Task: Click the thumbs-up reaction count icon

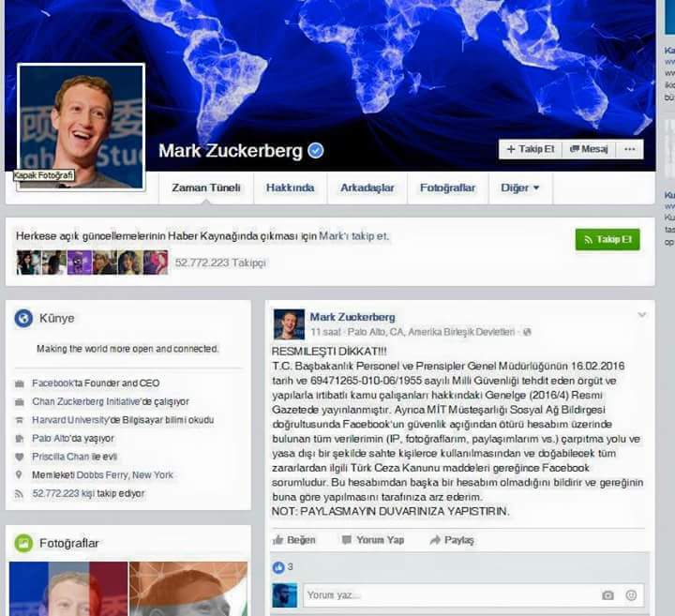Action: pyautogui.click(x=278, y=567)
